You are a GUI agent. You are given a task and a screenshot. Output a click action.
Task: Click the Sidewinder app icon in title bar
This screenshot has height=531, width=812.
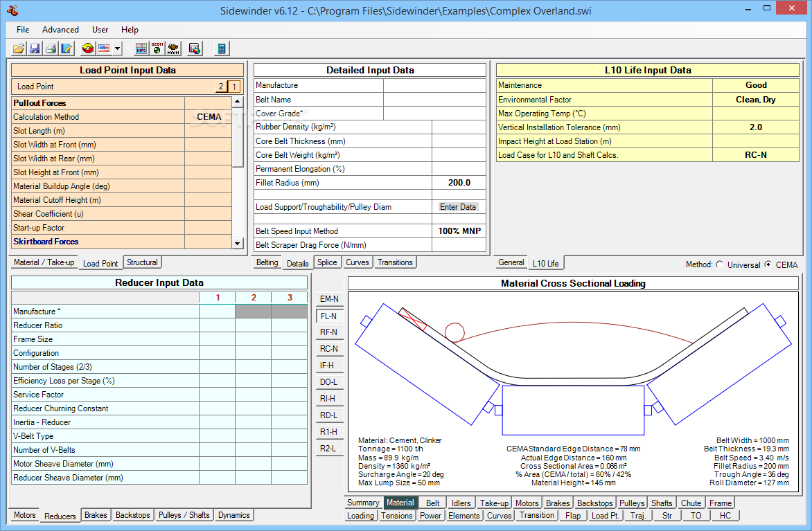13,10
